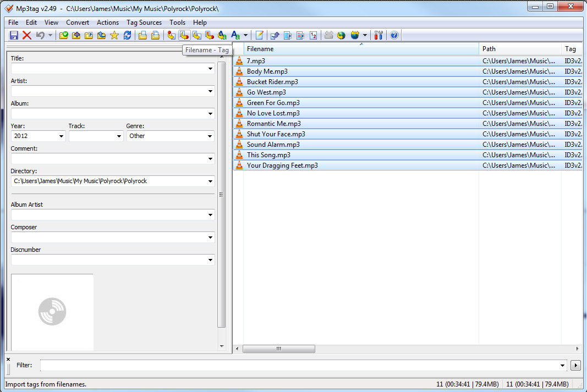Run the Filename - Filename converter icon
This screenshot has width=587, height=392.
click(197, 35)
